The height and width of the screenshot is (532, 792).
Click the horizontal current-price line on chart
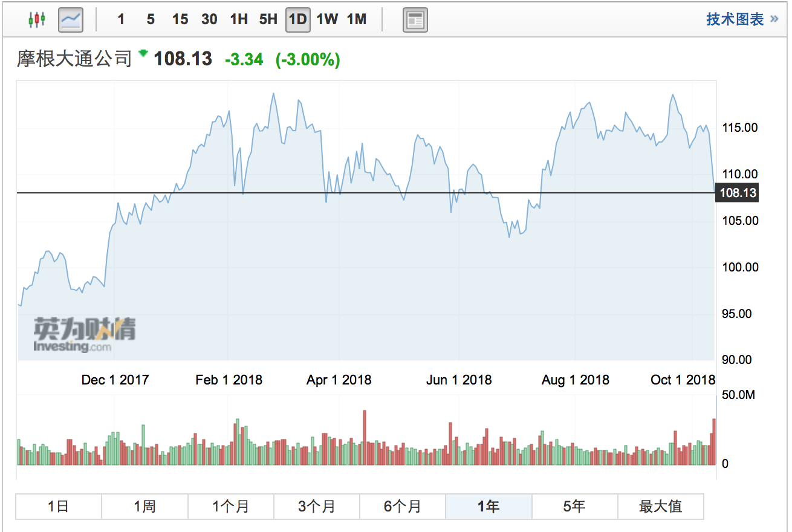click(x=366, y=193)
